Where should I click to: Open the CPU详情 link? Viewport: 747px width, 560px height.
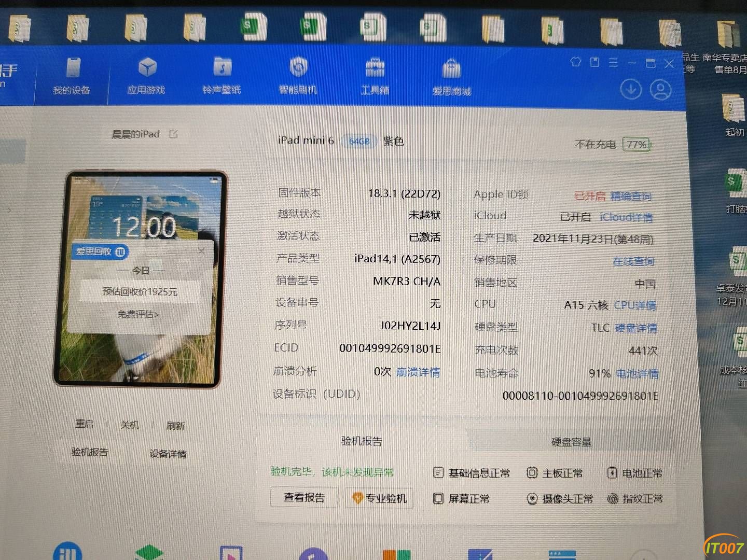(x=635, y=305)
